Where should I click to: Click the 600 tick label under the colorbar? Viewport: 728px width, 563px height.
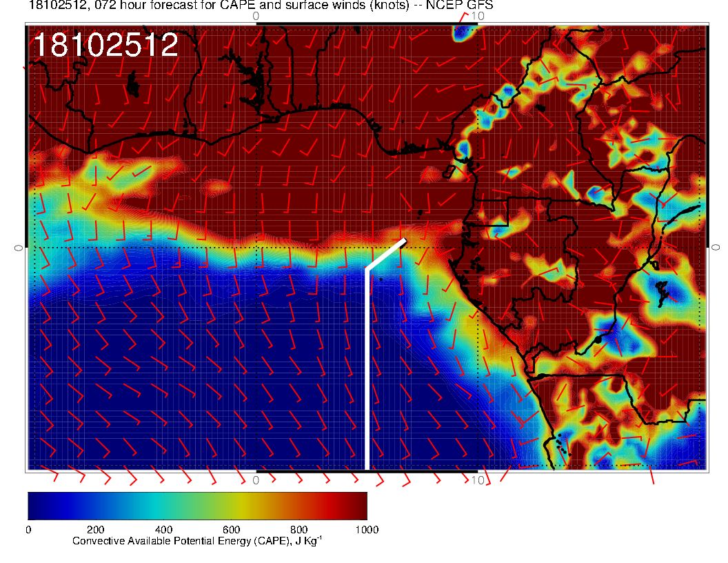pos(231,530)
